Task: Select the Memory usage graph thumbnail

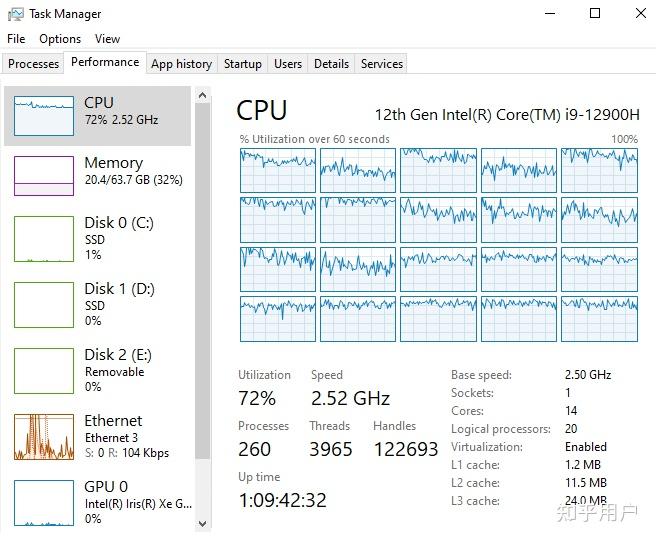Action: (44, 176)
